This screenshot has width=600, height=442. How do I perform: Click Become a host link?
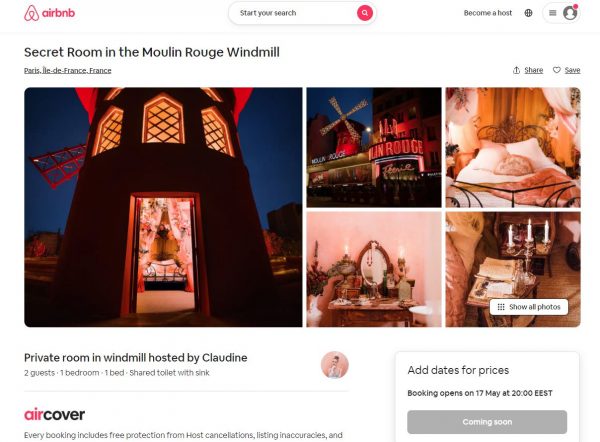488,13
